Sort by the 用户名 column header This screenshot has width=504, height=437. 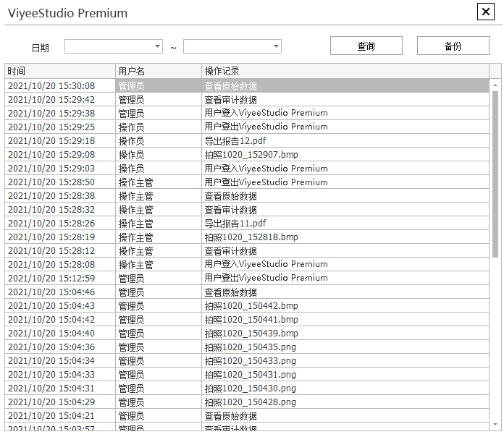[x=158, y=71]
